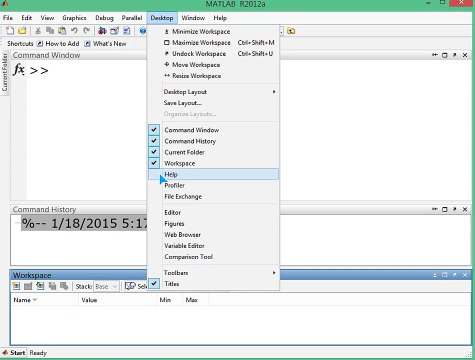Select Profiler in the Desktop menu

(x=213, y=185)
